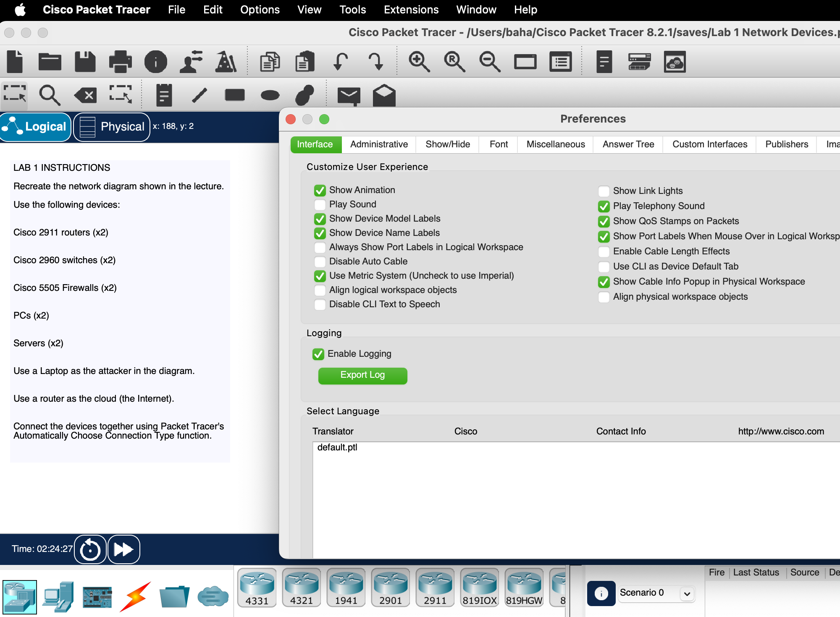Click the Add Simple PDU envelope icon

[349, 95]
